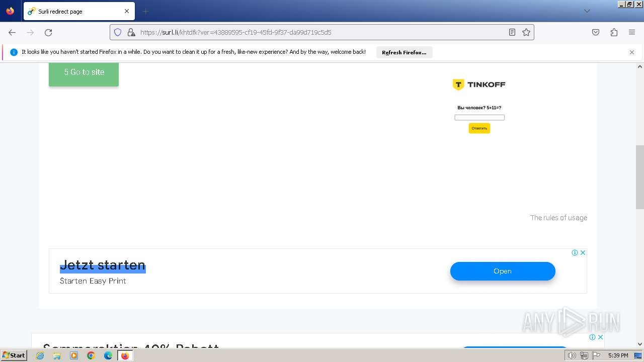Launch Google Chrome from taskbar

tap(91, 355)
